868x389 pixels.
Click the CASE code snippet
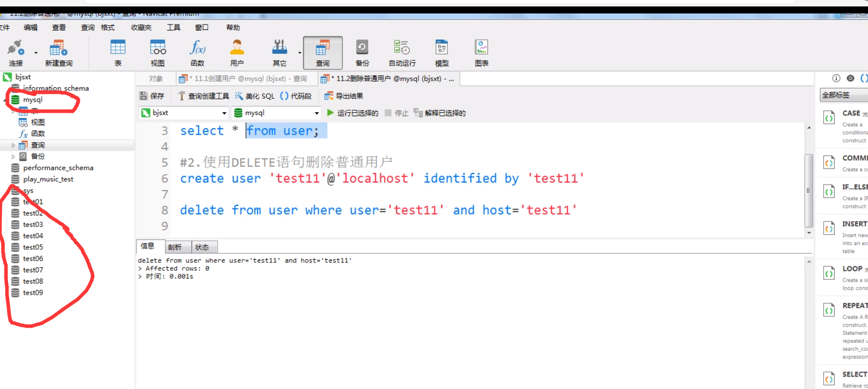pos(845,126)
